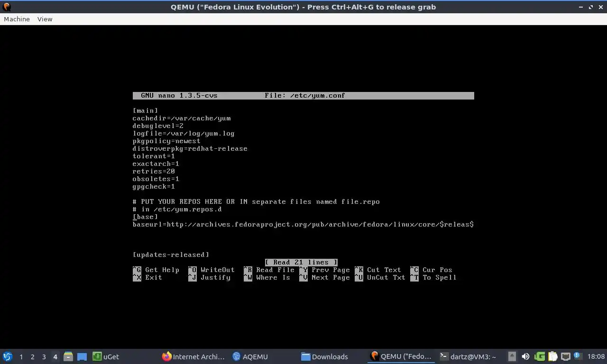607x364 pixels.
Task: Open the View menu
Action: click(45, 19)
